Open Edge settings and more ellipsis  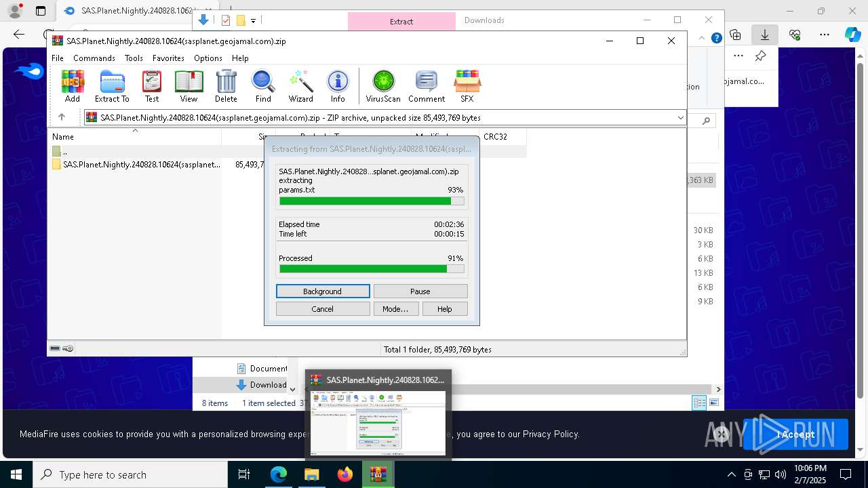pos(825,35)
